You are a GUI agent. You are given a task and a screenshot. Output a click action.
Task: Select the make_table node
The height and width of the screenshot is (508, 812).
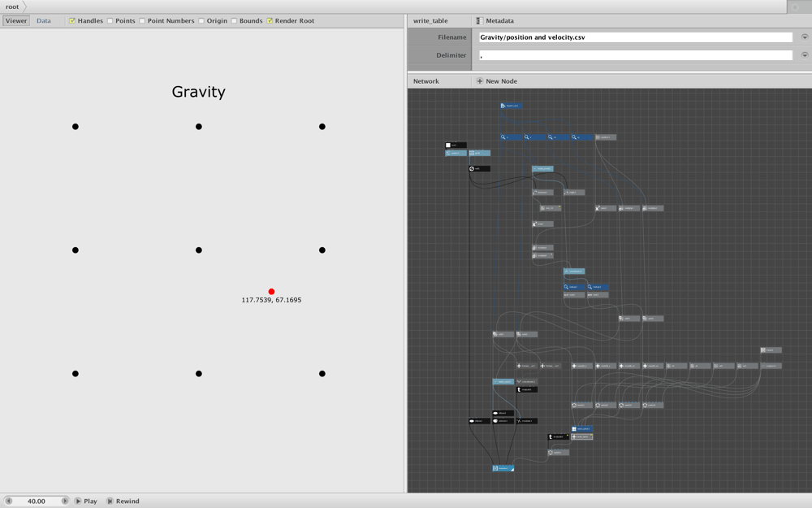[582, 428]
